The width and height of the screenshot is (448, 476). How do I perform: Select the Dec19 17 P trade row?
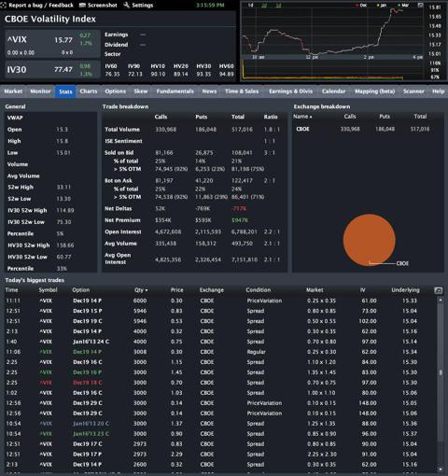point(220,455)
